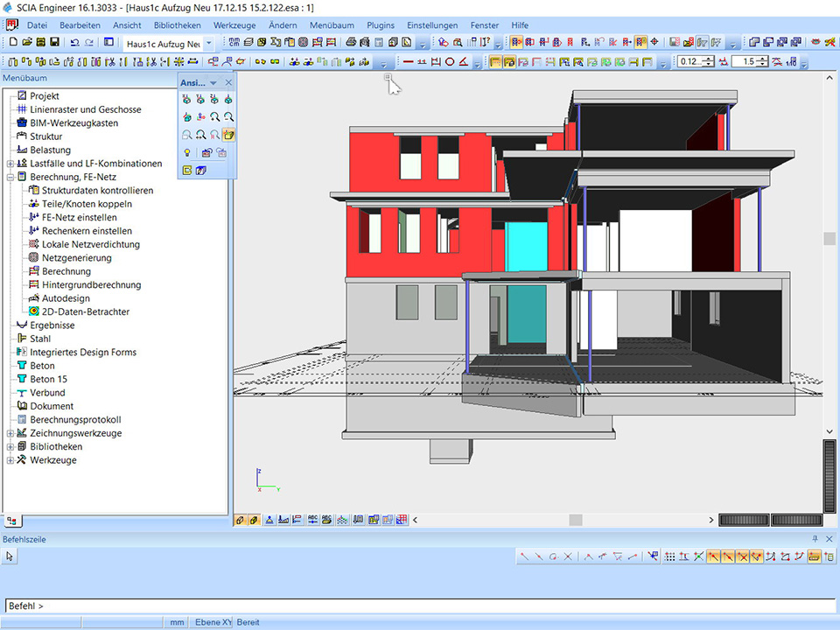Viewport: 840px width, 630px height.
Task: Click the print icon in top toolbar
Action: 351,42
